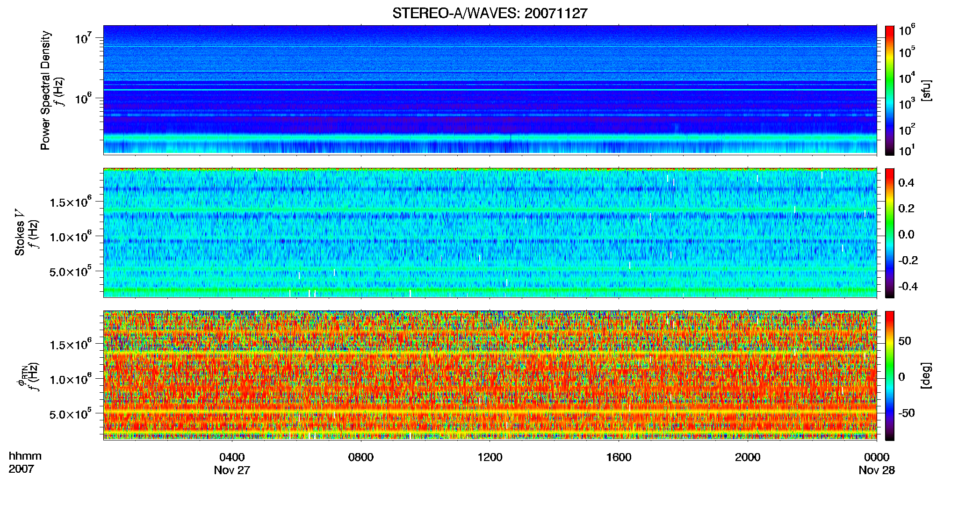The height and width of the screenshot is (505, 980).
Task: Select the 10^1 value on sfu color bar
Action: (x=907, y=150)
